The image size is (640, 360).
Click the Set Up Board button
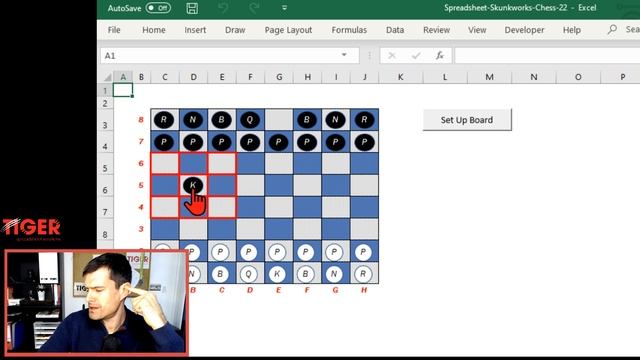click(x=467, y=120)
